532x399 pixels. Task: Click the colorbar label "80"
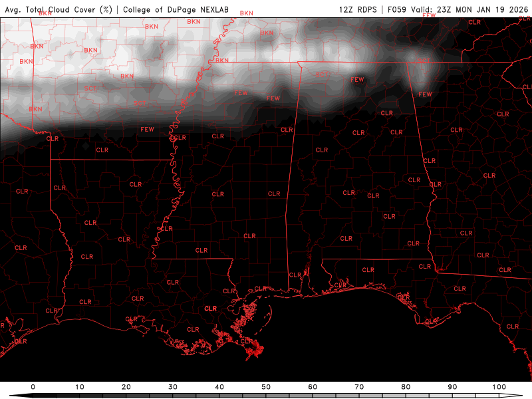tap(406, 387)
